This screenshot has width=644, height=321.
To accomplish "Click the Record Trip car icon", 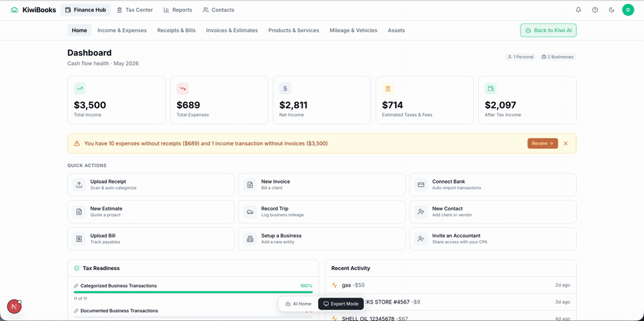I will tap(250, 211).
